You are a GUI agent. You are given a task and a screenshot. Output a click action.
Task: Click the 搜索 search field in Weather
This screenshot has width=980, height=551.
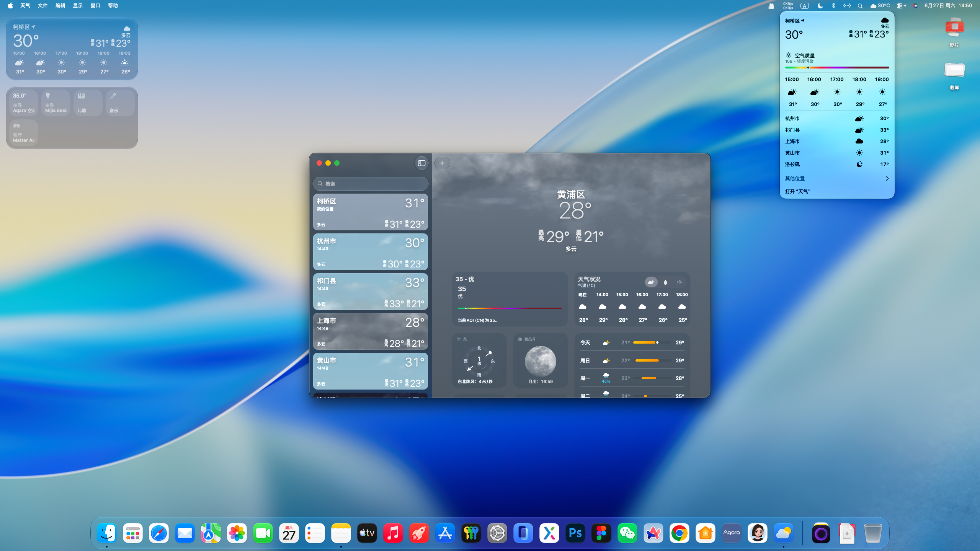(370, 184)
